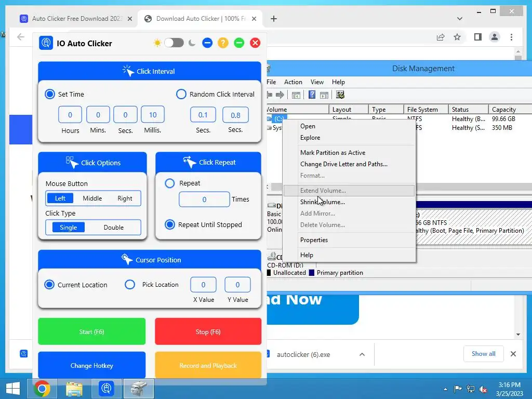
Task: Open Chrome side panel icon
Action: (x=478, y=37)
